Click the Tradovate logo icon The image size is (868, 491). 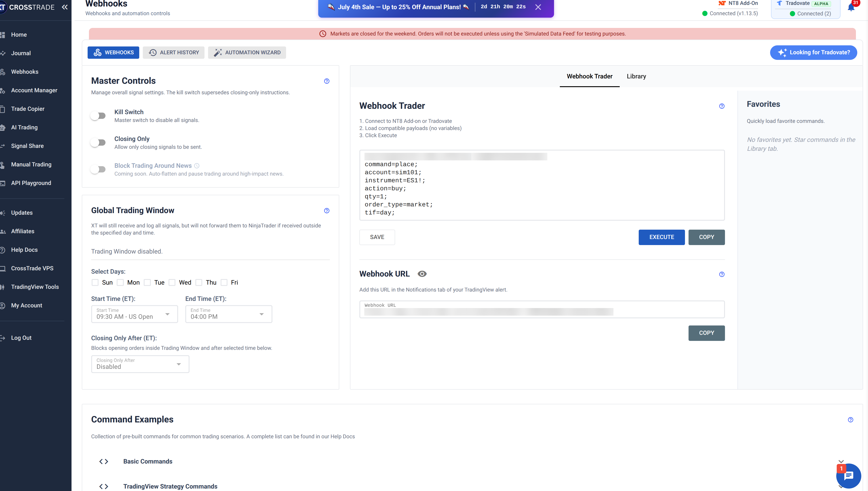pyautogui.click(x=779, y=3)
